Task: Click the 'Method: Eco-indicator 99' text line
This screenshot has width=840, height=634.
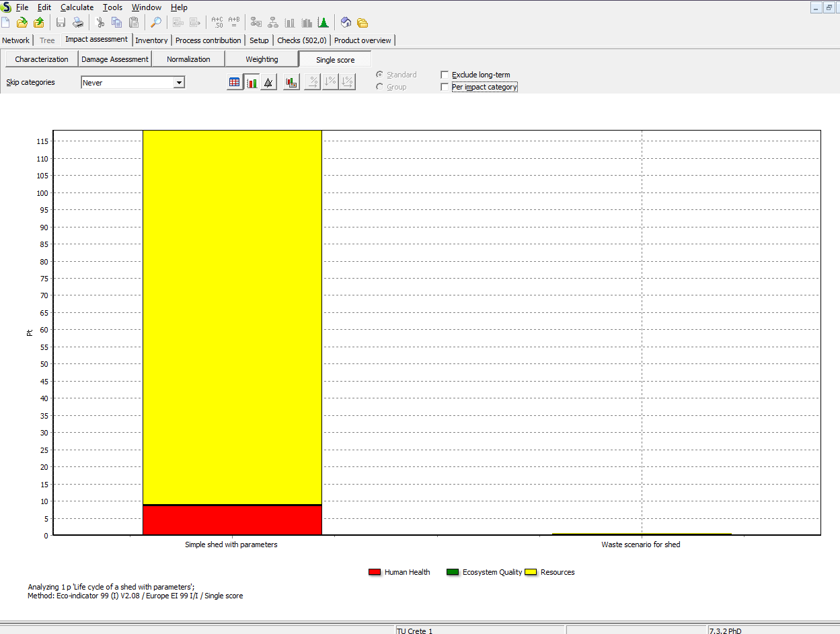Action: click(135, 596)
